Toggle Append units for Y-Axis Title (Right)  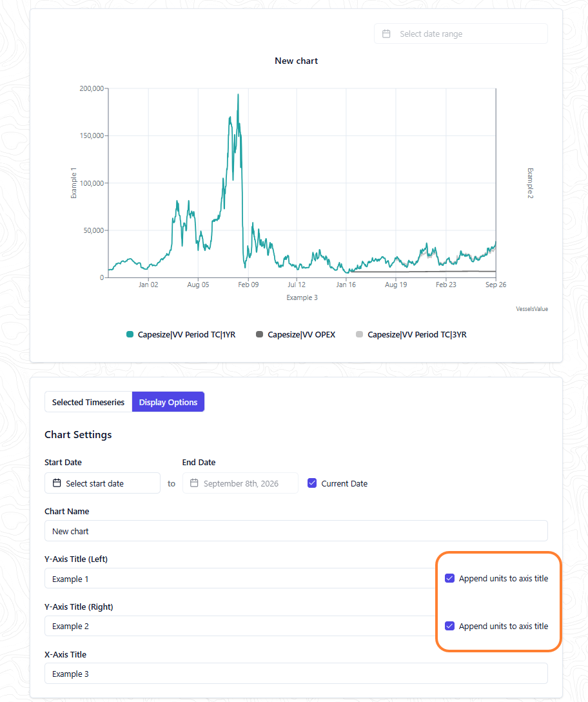450,626
